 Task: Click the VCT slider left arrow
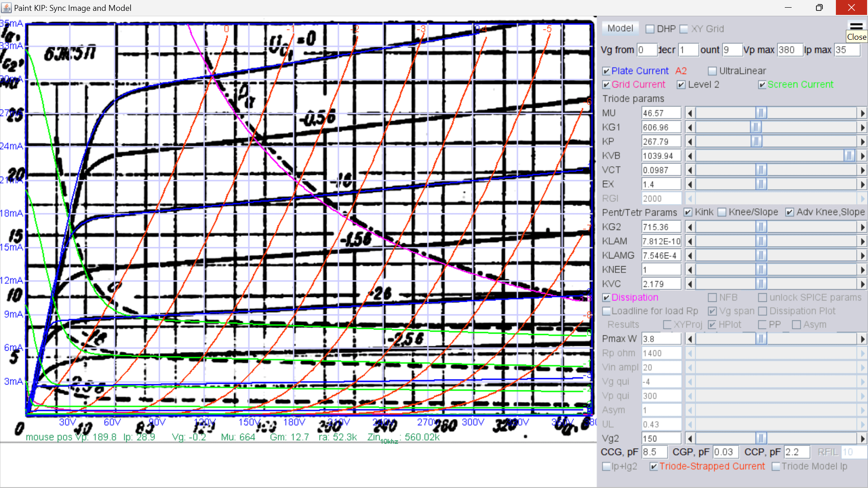tap(690, 170)
